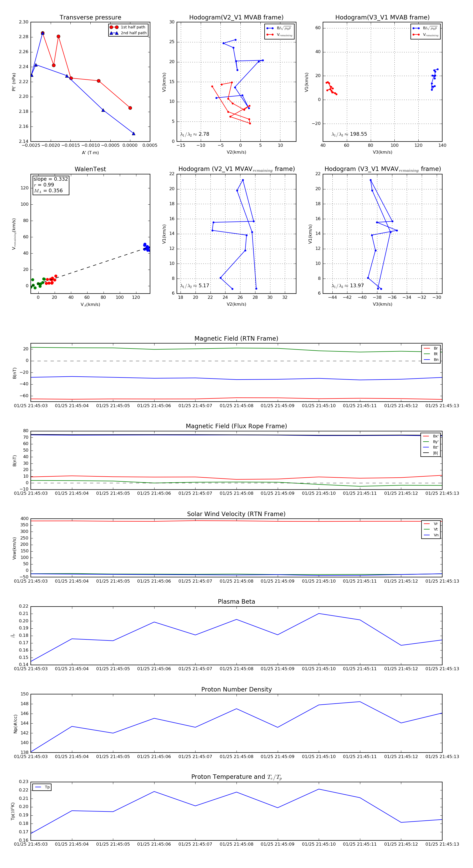473x868 pixels.
Task: Click the βp y-axis label of Plasma Beta
Action: tap(13, 635)
